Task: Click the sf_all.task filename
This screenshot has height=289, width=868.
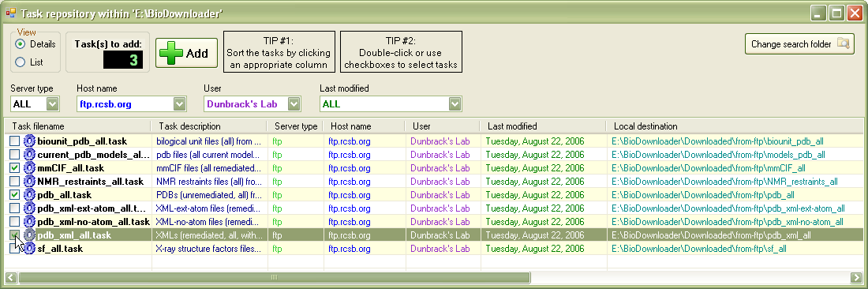Action: (60, 249)
